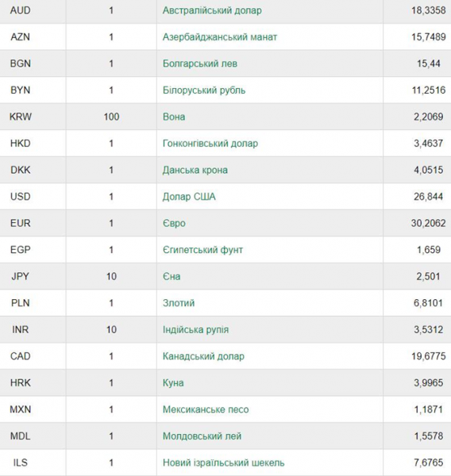This screenshot has width=451, height=476.
Task: Follow the Єна link
Action: click(x=172, y=277)
